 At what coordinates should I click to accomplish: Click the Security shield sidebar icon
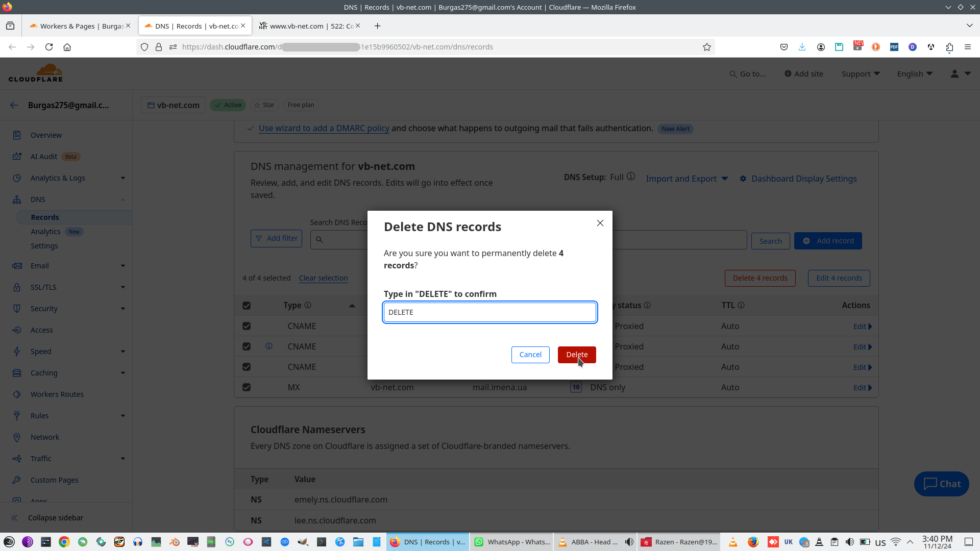tap(17, 309)
